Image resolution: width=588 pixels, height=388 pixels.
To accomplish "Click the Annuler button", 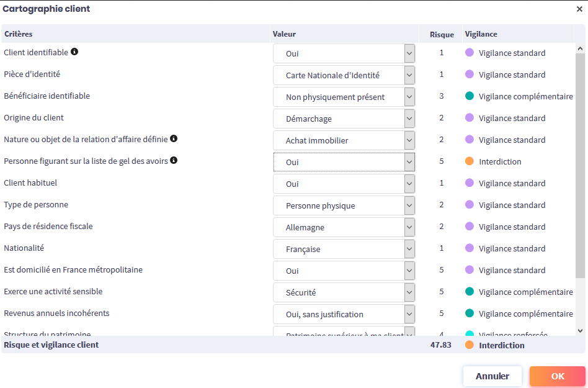I will coord(492,376).
